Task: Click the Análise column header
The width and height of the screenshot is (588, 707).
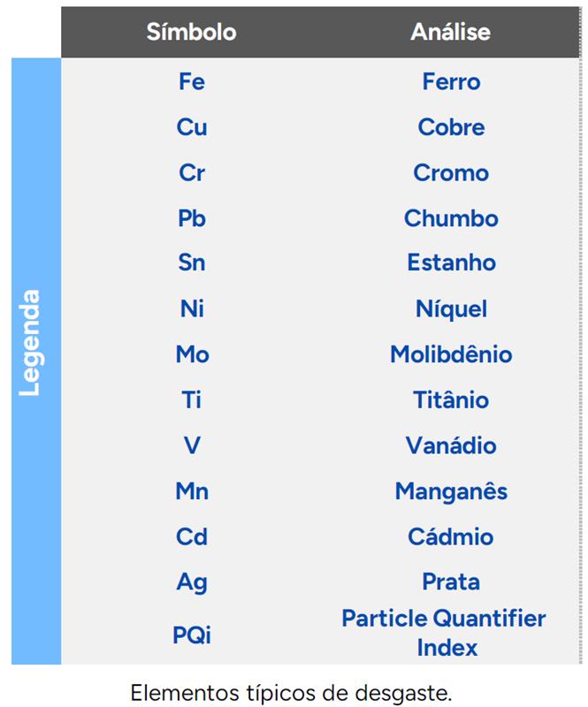Action: (x=450, y=33)
